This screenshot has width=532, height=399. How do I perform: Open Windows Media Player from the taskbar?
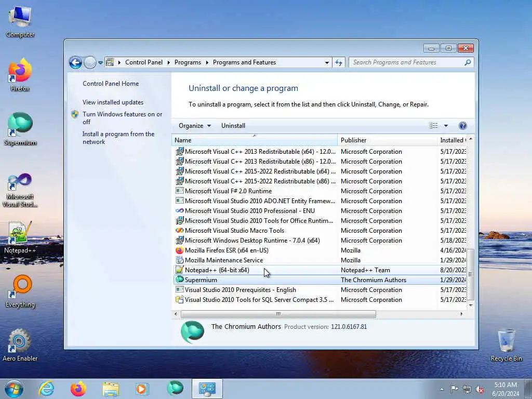pos(142,389)
